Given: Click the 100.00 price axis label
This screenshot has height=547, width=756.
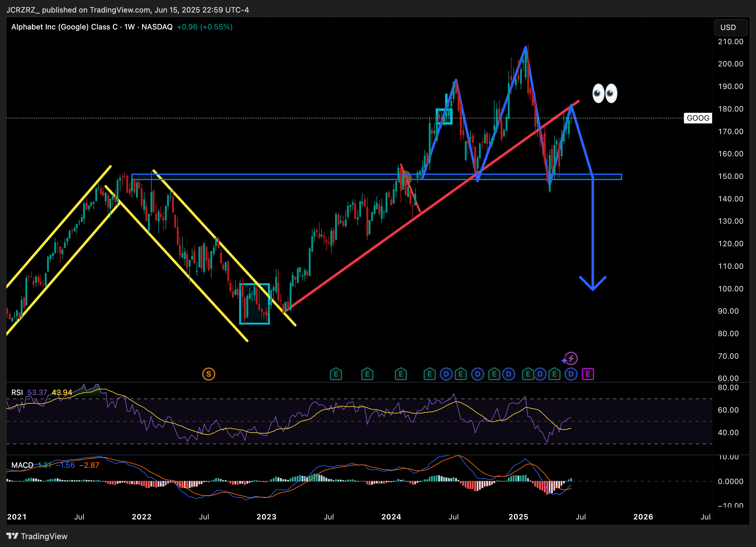Looking at the screenshot, I should pos(731,289).
